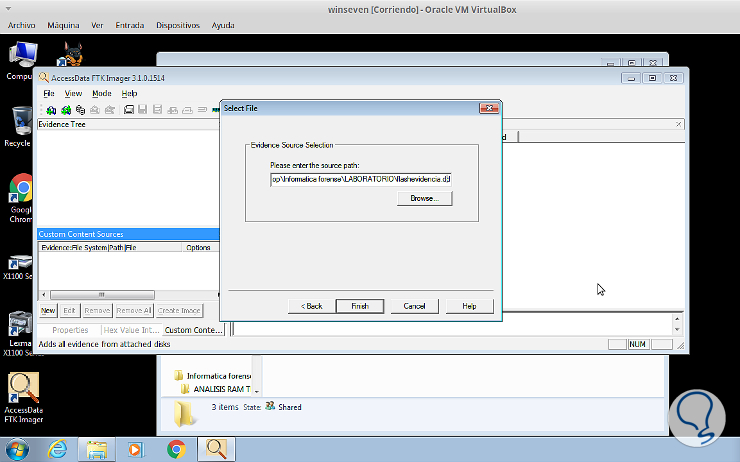The height and width of the screenshot is (462, 740).
Task: Click the scroll-down arrow of the lower right pane
Action: 677,329
